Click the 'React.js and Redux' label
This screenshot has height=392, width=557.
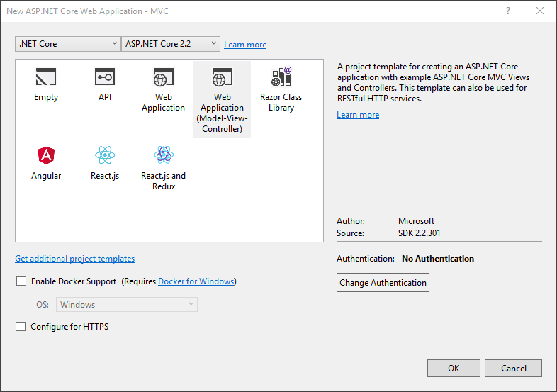(x=164, y=181)
